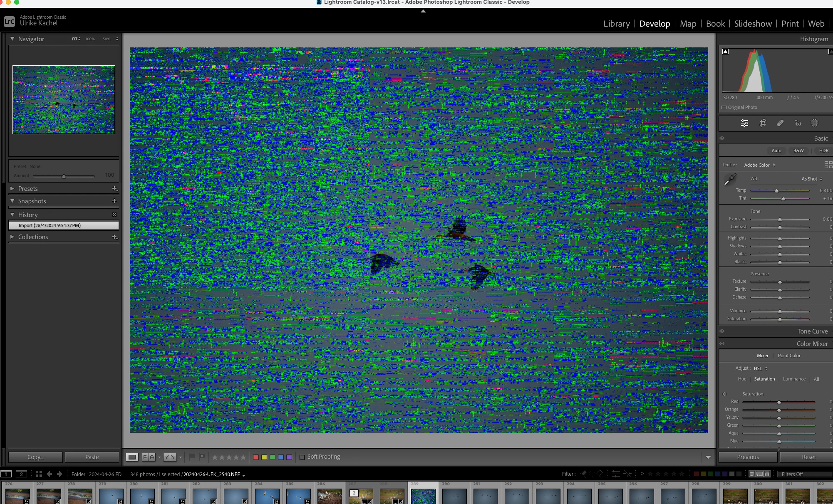833x504 pixels.
Task: Select the Healing bandage tool
Action: 780,123
